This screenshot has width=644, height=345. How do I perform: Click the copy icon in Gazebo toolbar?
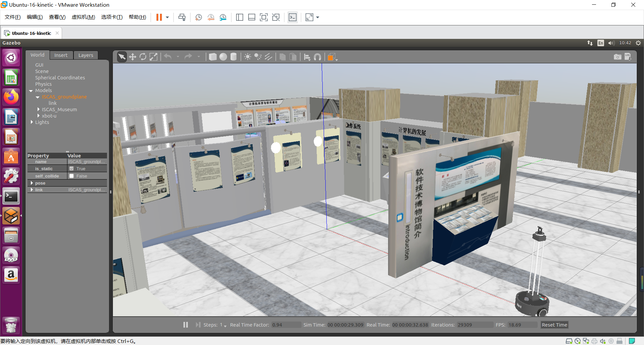tap(283, 57)
